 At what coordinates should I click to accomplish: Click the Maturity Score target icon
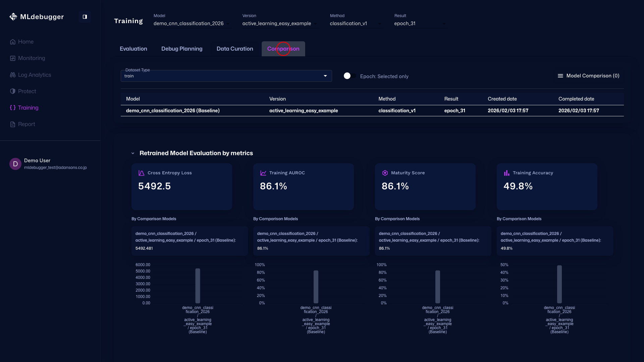385,173
